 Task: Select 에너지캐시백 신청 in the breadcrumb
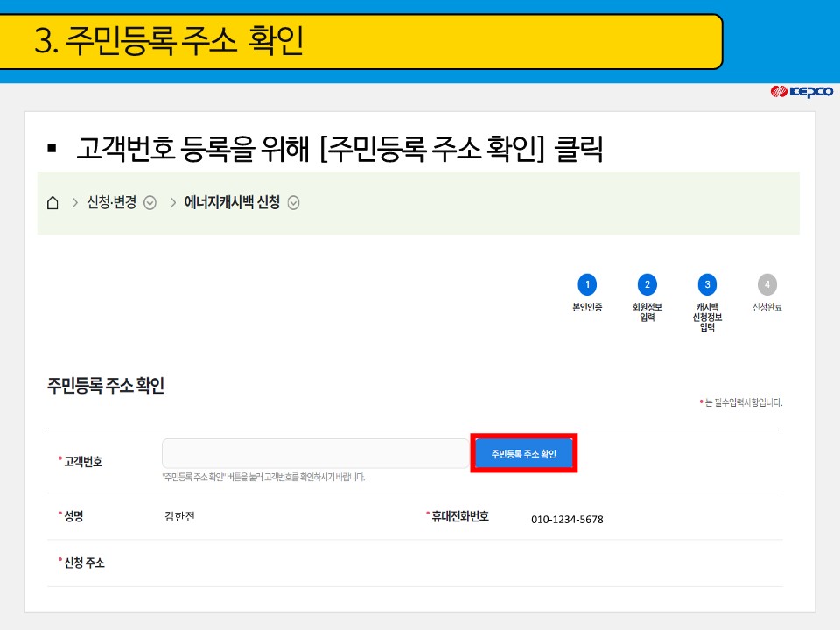[x=232, y=202]
